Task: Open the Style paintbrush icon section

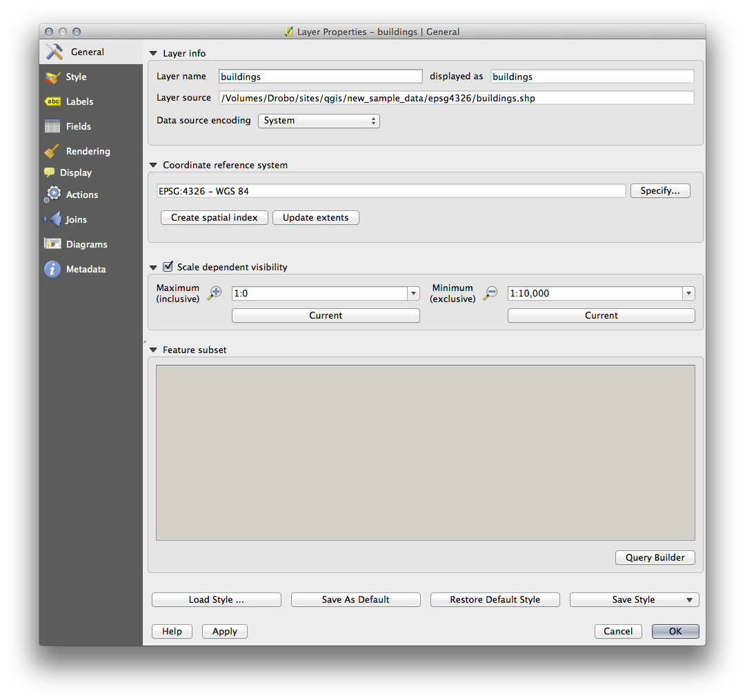Action: coord(53,77)
